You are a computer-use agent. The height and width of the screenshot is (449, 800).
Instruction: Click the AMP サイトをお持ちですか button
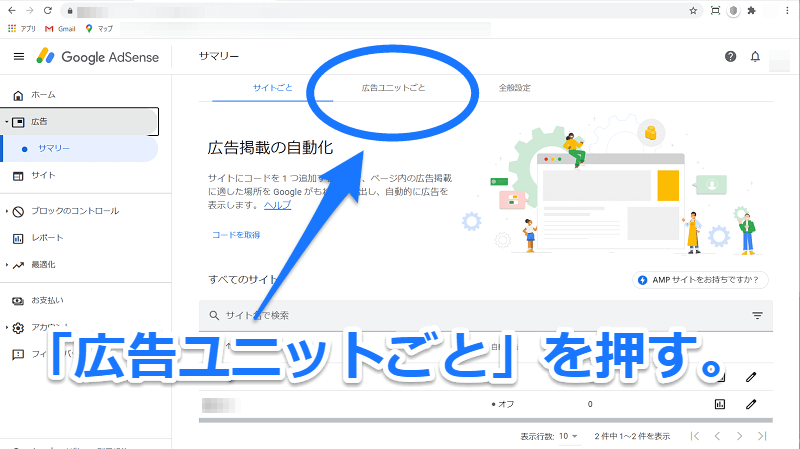coord(702,280)
